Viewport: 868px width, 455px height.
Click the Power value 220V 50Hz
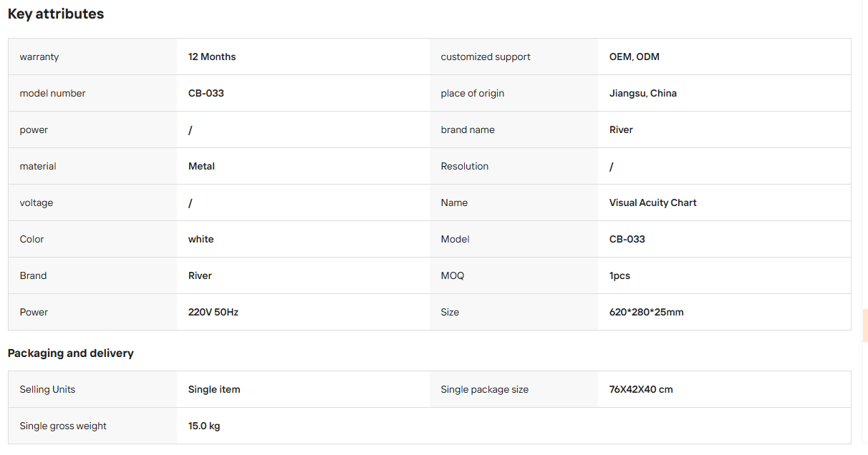(213, 312)
